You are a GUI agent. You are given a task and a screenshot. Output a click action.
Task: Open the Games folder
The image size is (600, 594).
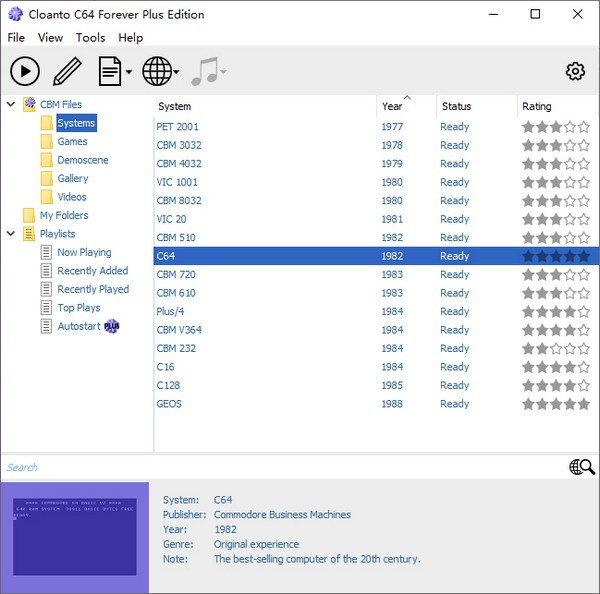[72, 142]
